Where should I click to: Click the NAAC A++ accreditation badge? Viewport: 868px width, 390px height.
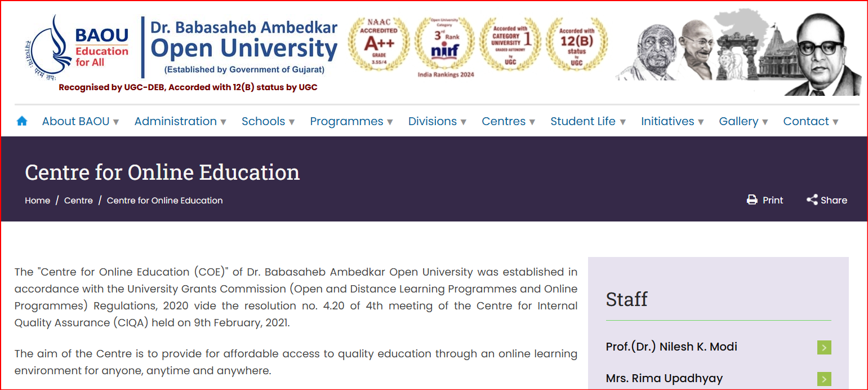pyautogui.click(x=379, y=45)
